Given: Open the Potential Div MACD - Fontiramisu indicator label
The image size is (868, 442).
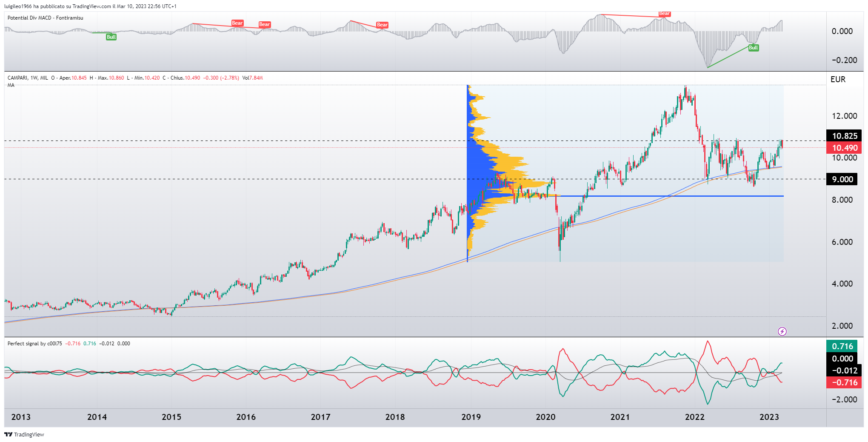Looking at the screenshot, I should (46, 18).
